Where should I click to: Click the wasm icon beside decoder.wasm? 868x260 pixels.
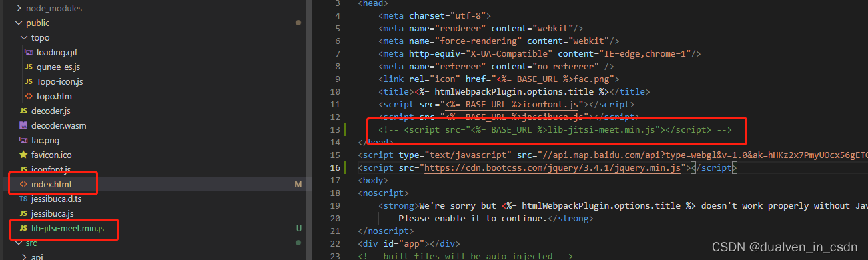[23, 126]
